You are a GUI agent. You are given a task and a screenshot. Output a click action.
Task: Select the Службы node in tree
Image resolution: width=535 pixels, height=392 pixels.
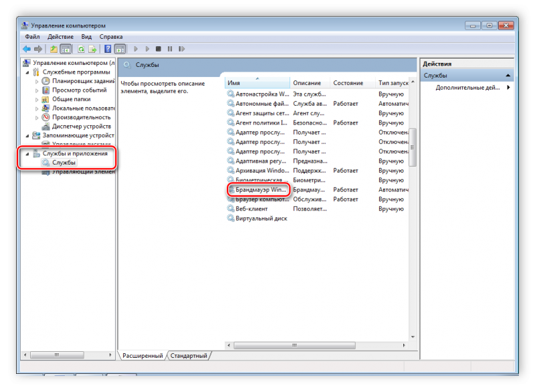[64, 163]
